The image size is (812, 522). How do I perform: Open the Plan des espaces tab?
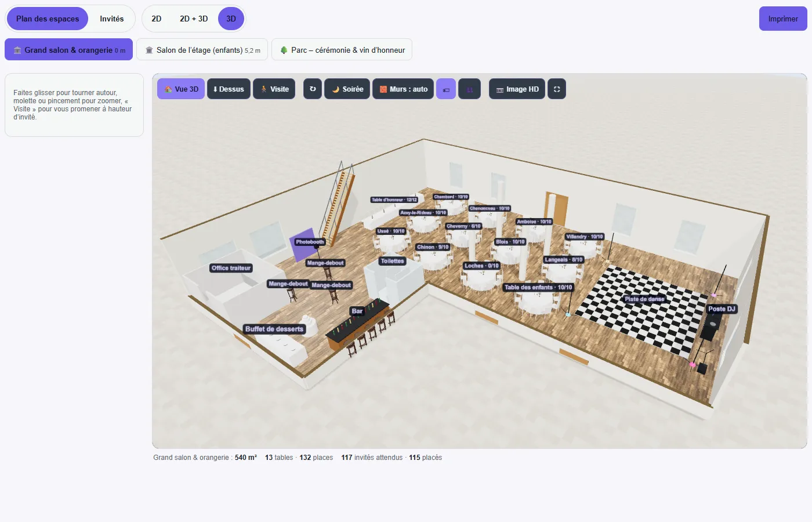[48, 19]
